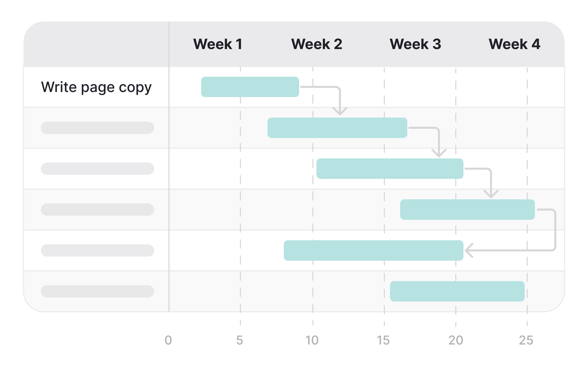
Task: Click the fifth row's teal task bar
Action: (x=373, y=250)
